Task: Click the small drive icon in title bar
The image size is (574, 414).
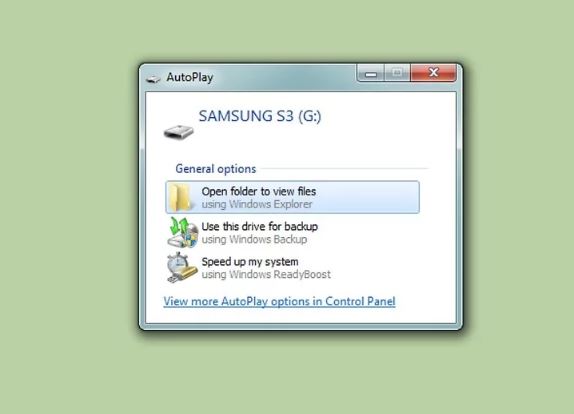Action: pos(153,78)
